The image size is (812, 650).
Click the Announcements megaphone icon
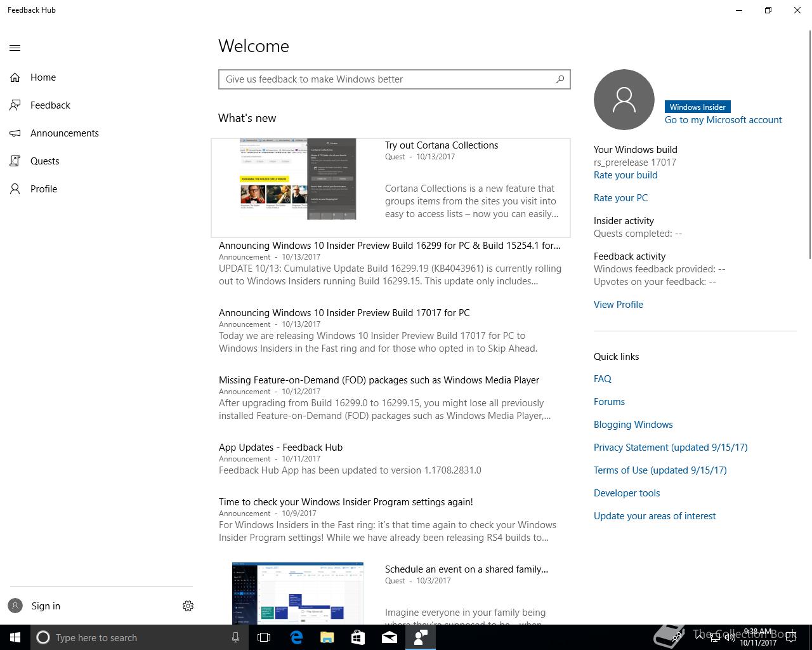click(15, 133)
